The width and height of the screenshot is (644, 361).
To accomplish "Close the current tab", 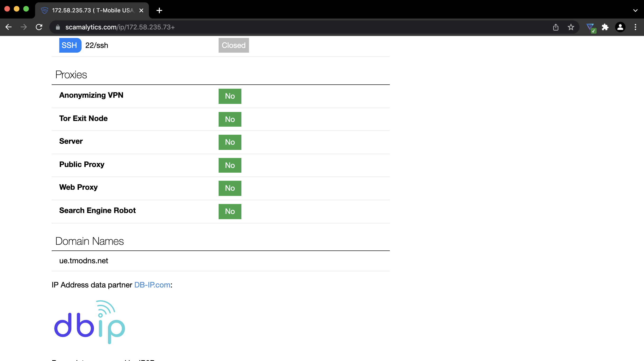I will click(141, 10).
